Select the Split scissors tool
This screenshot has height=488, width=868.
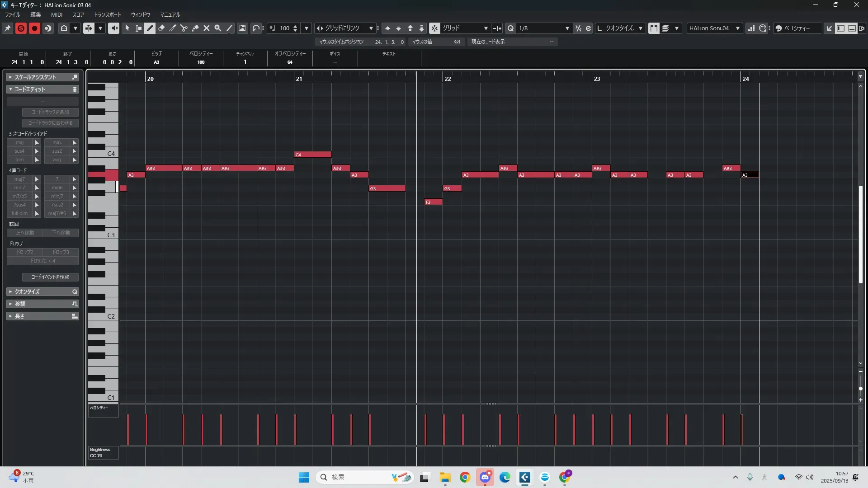(184, 28)
